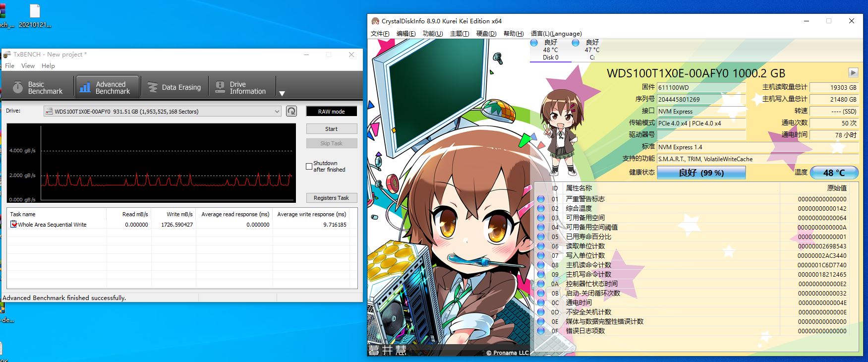Open the 语言(L)(Language) menu

click(556, 34)
